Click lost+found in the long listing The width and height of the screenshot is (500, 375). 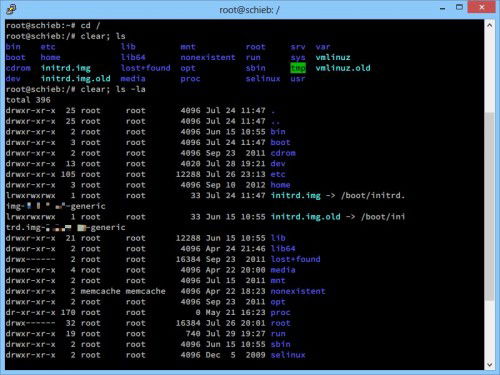pyautogui.click(x=295, y=259)
